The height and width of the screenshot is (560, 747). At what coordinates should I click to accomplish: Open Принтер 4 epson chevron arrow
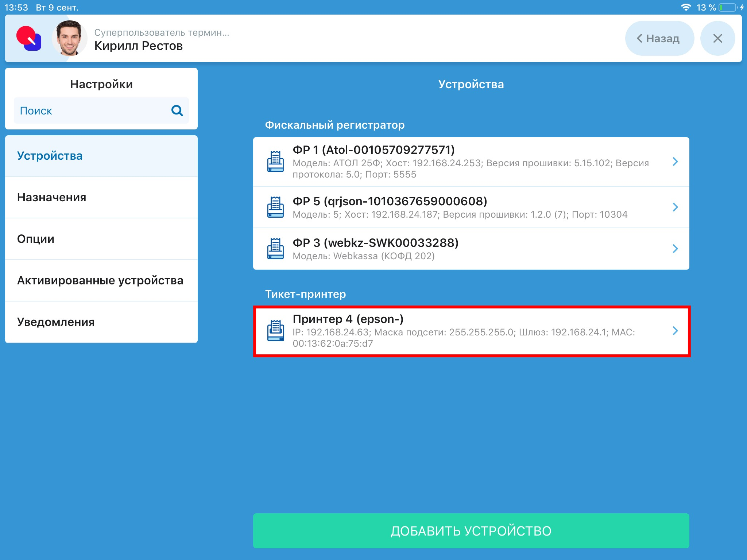tap(675, 331)
